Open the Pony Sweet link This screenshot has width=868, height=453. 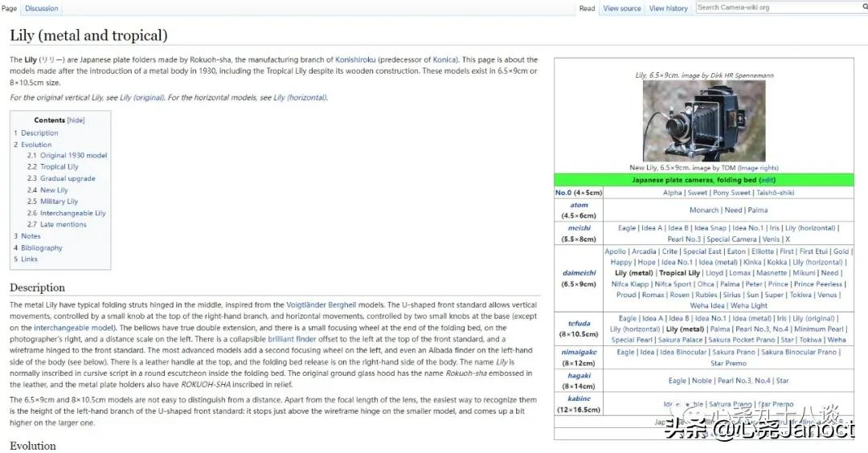(731, 193)
